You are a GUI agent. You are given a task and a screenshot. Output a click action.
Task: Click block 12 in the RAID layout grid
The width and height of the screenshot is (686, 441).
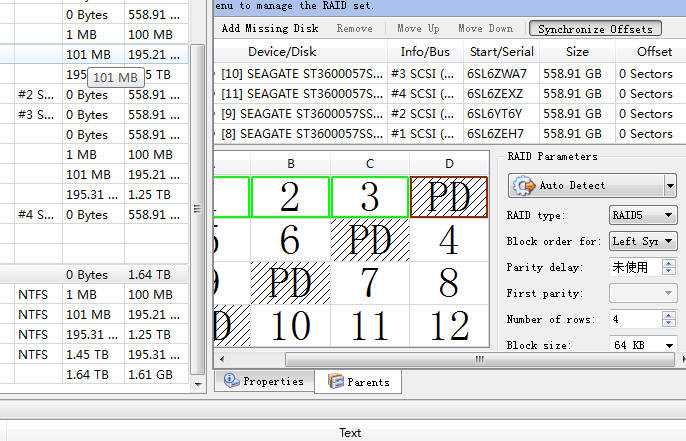[449, 325]
